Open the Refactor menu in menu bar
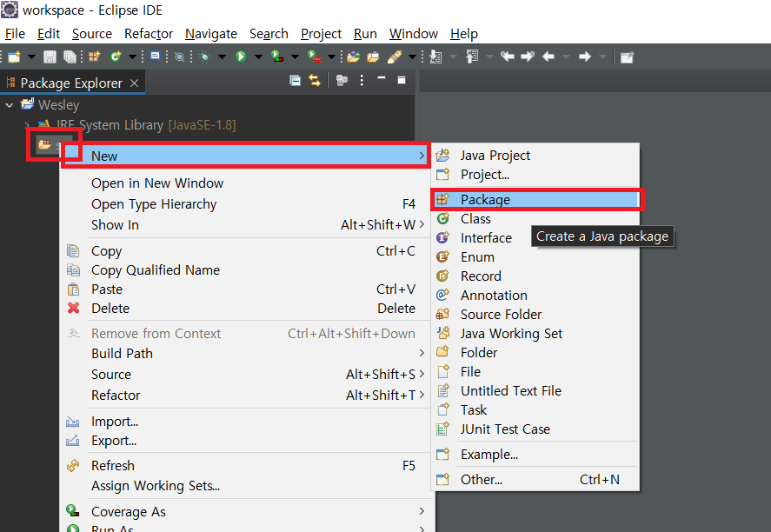This screenshot has width=771, height=532. click(x=149, y=33)
